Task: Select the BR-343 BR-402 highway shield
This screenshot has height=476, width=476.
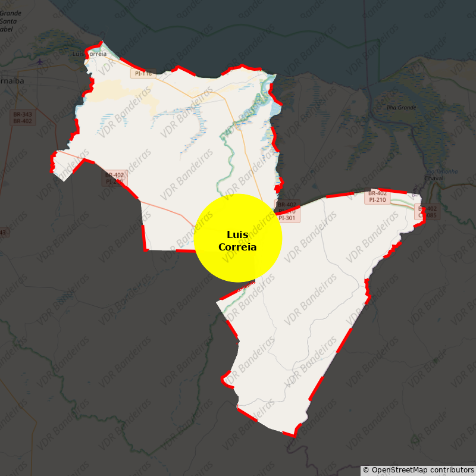Action: click(x=23, y=118)
